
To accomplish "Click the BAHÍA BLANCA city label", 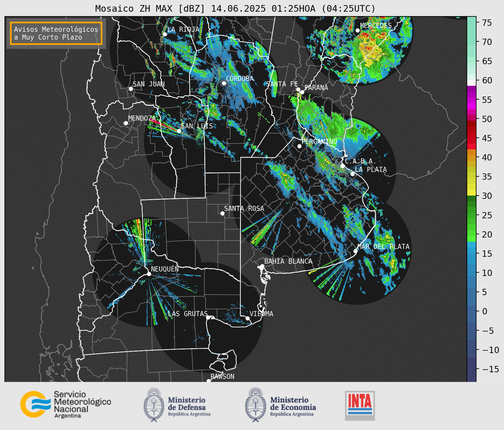I will (288, 261).
